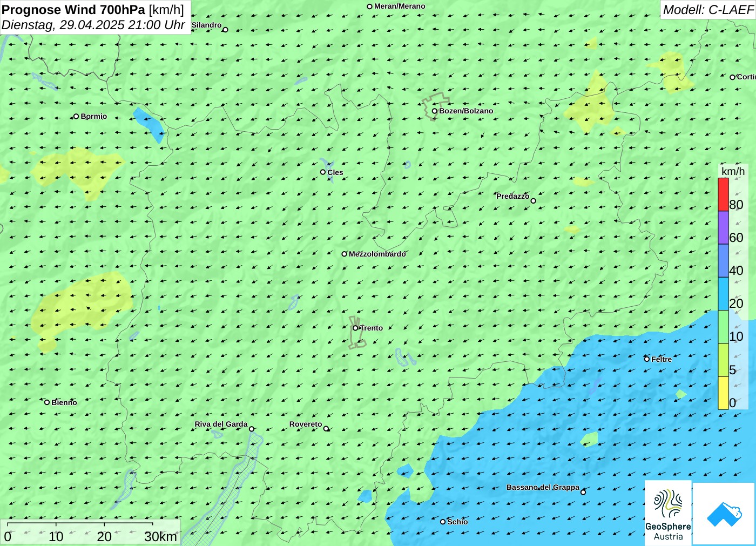Select the Meran/Merano marker
756x546 pixels.
click(x=370, y=6)
